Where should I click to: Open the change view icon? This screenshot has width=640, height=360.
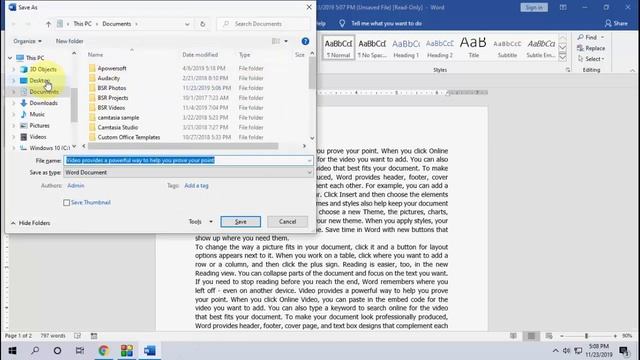pyautogui.click(x=276, y=41)
